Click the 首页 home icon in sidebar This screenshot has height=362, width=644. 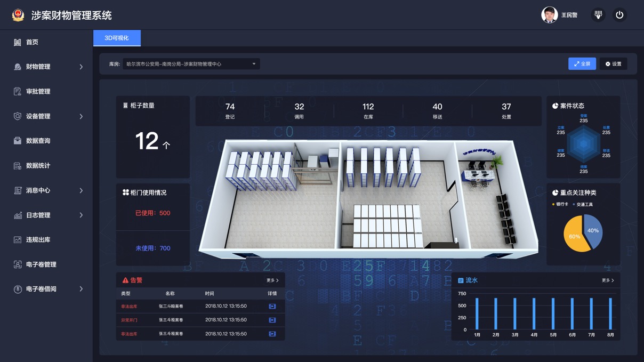pos(18,42)
